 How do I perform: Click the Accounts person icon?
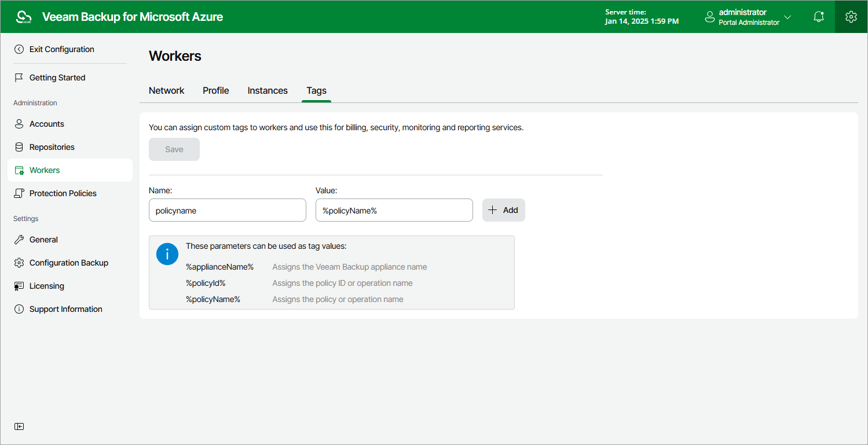pos(19,124)
